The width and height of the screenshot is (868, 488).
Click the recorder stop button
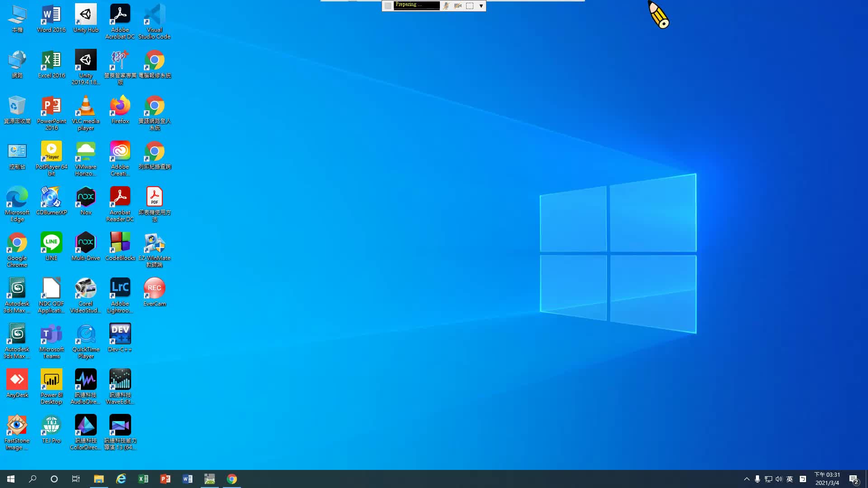click(x=388, y=6)
